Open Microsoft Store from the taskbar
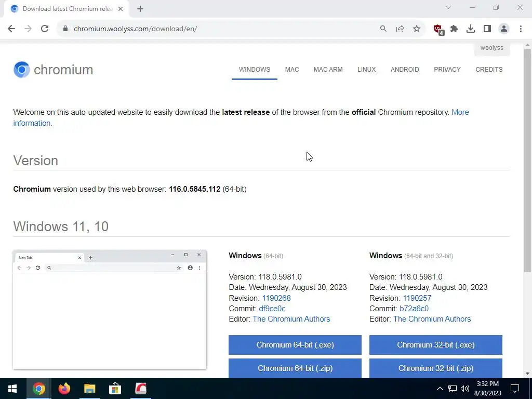 115,389
